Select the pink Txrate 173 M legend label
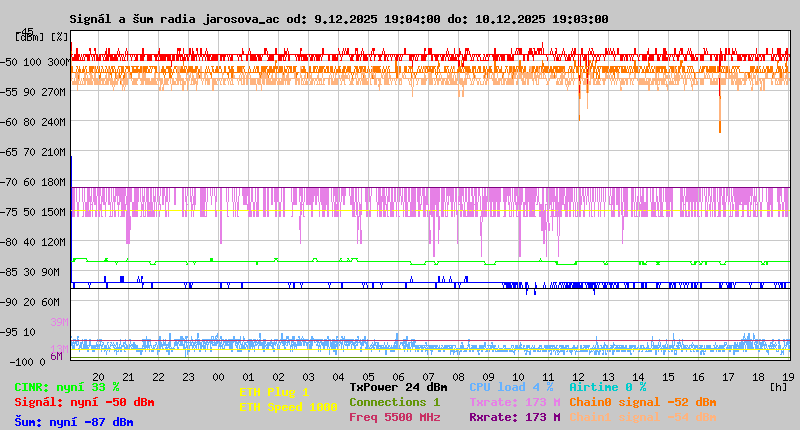800x430 pixels. [x=514, y=402]
